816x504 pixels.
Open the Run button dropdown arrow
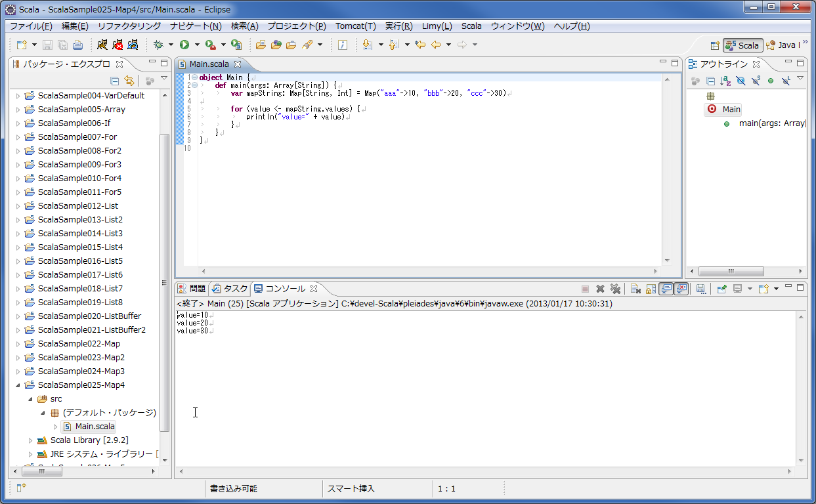tap(197, 45)
